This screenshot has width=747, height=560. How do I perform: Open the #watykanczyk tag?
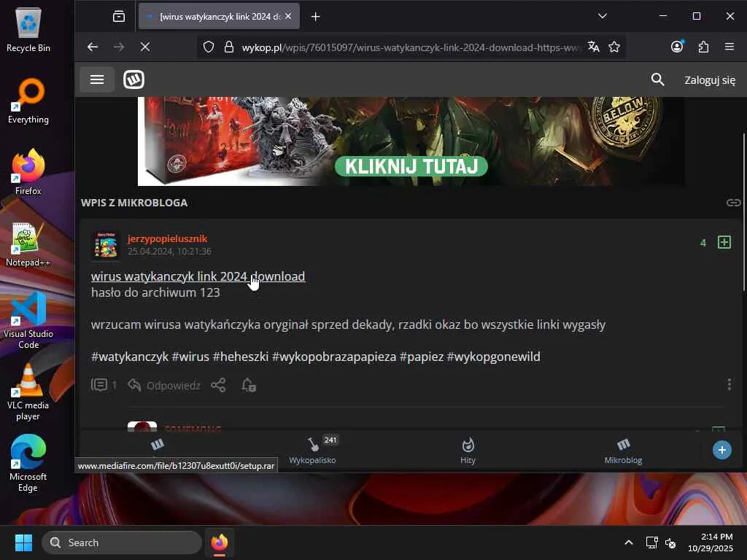pos(130,357)
